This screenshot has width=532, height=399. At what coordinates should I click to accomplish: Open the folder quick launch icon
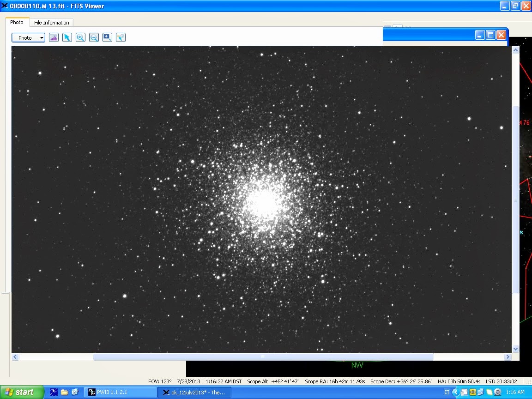tap(65, 392)
